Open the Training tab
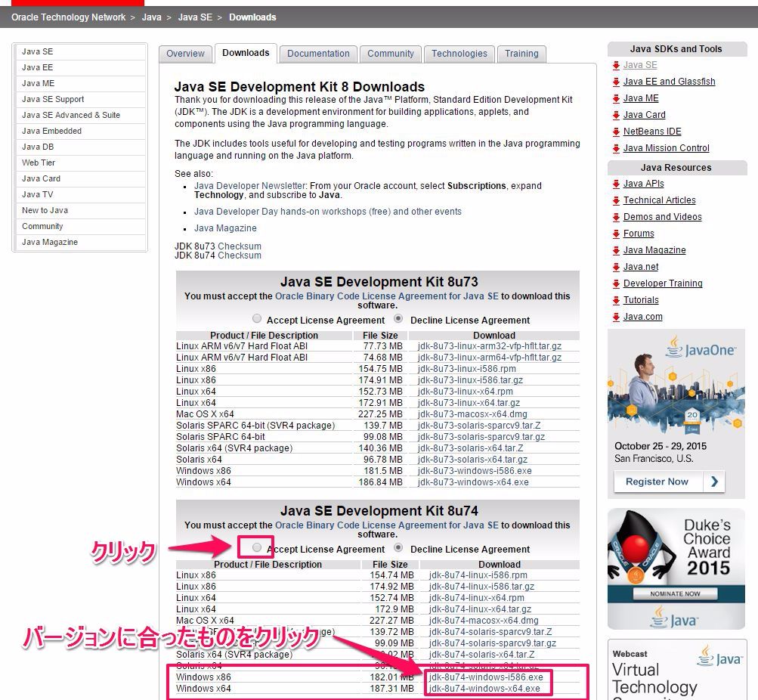 pyautogui.click(x=521, y=54)
